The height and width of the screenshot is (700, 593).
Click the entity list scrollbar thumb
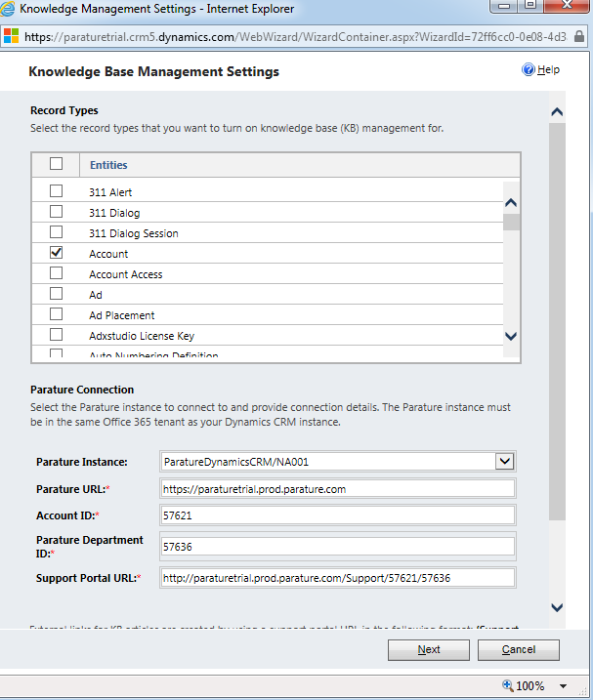511,222
